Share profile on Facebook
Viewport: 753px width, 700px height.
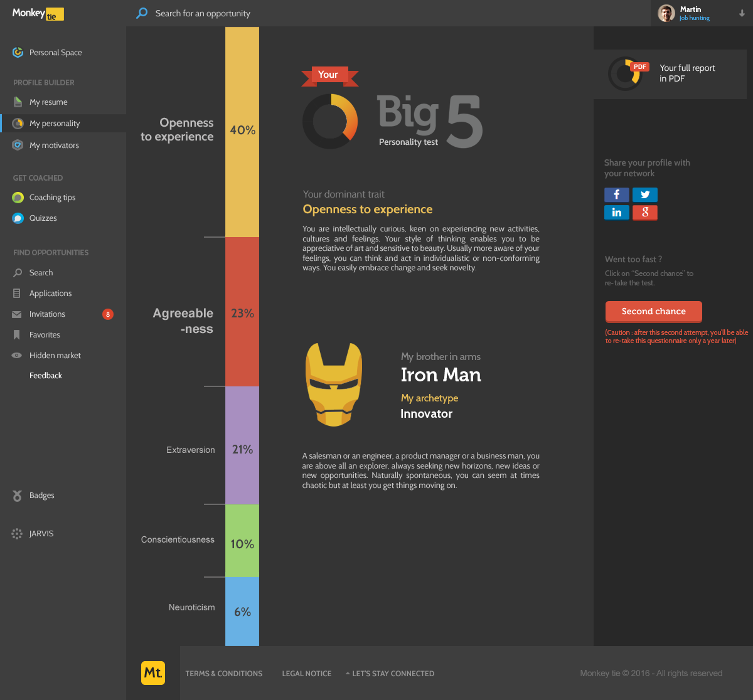[x=616, y=194]
